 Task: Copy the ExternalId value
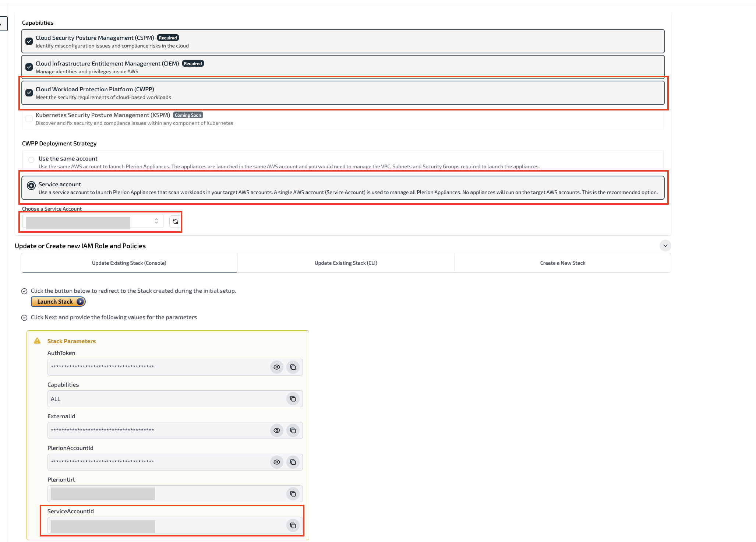pos(293,430)
